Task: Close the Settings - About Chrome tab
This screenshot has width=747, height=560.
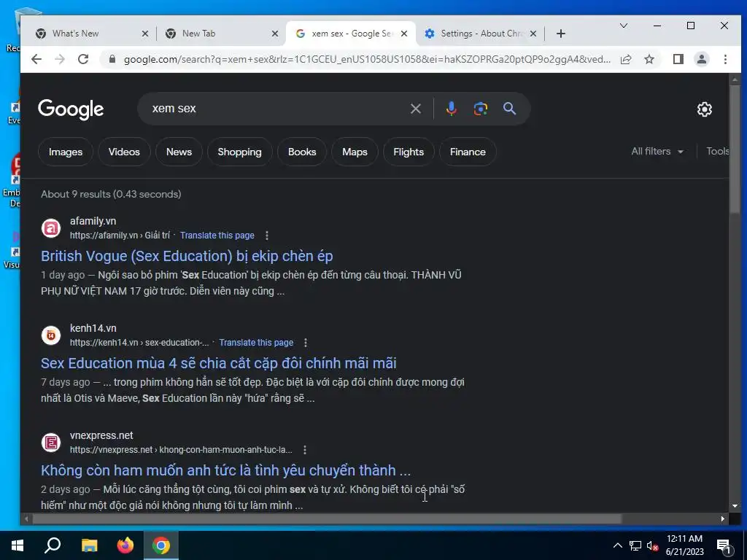Action: pyautogui.click(x=533, y=34)
